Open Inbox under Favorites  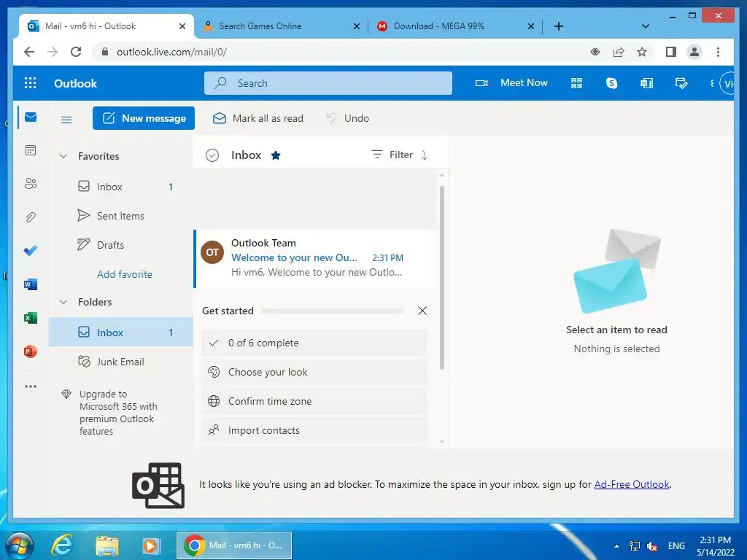click(120, 187)
